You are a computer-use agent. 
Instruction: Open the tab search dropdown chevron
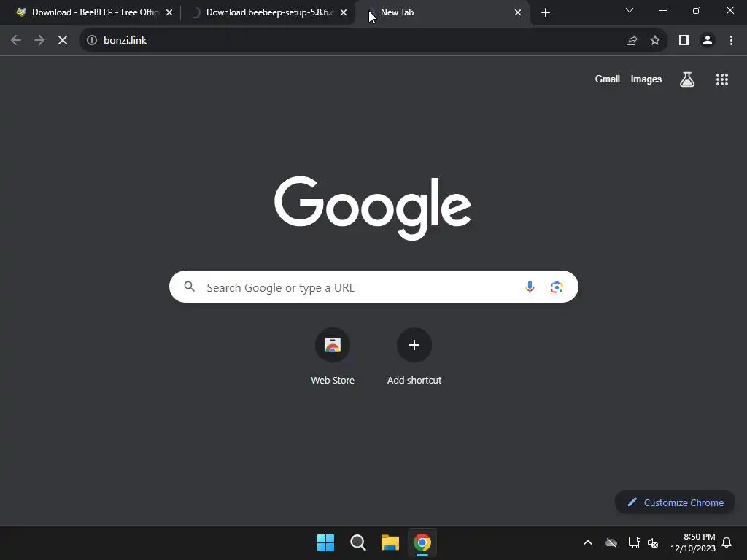pos(630,10)
